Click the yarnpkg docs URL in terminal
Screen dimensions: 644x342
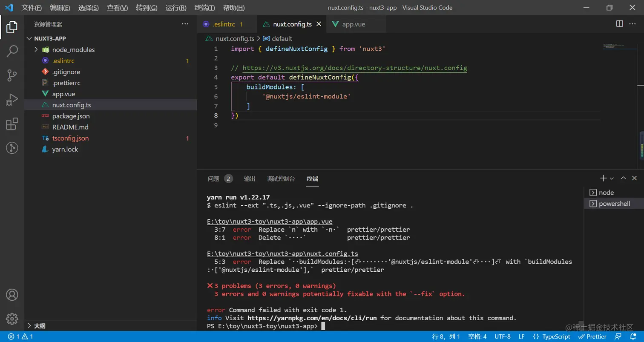coord(312,318)
